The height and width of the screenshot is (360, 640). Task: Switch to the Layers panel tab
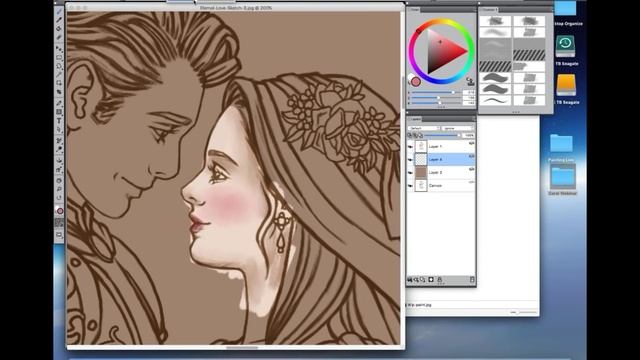click(x=416, y=119)
